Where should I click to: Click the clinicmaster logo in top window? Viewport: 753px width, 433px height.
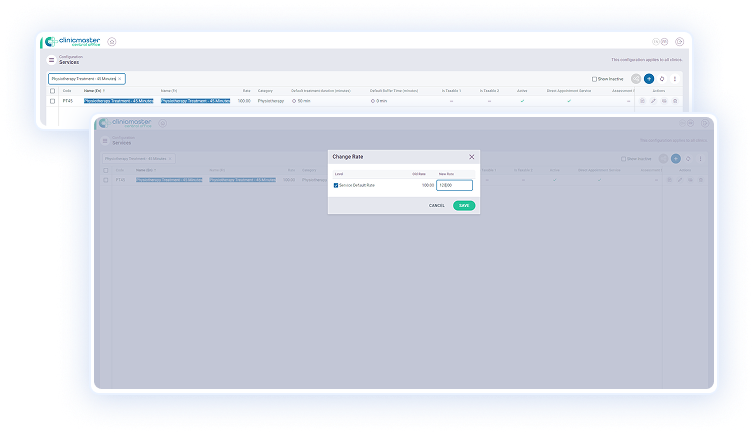coord(70,42)
